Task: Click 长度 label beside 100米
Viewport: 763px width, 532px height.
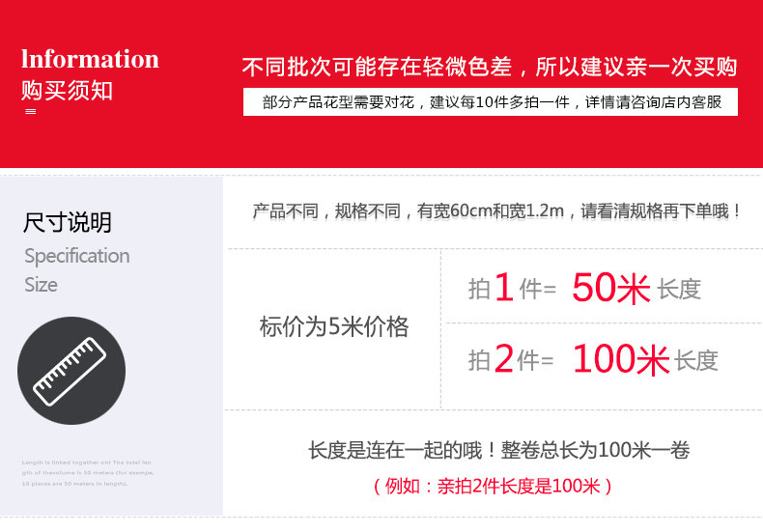Action: pyautogui.click(x=696, y=361)
